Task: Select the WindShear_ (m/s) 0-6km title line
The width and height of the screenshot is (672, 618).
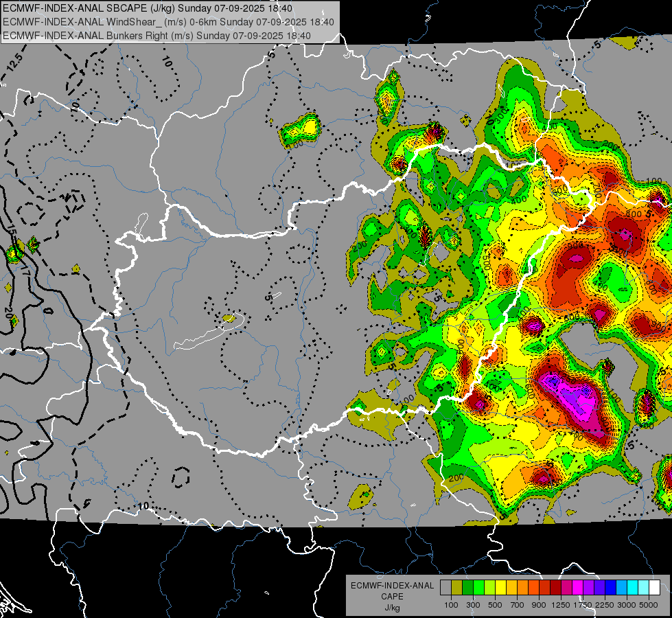Action: point(168,22)
